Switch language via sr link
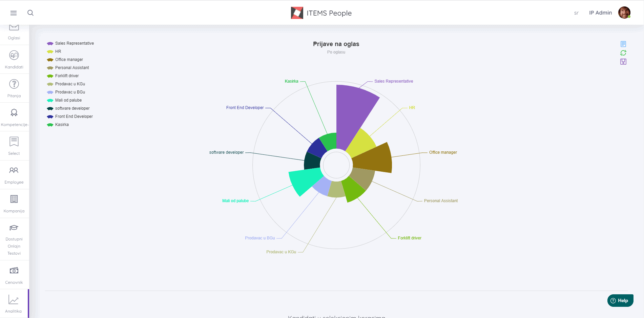This screenshot has height=318, width=644. (576, 13)
